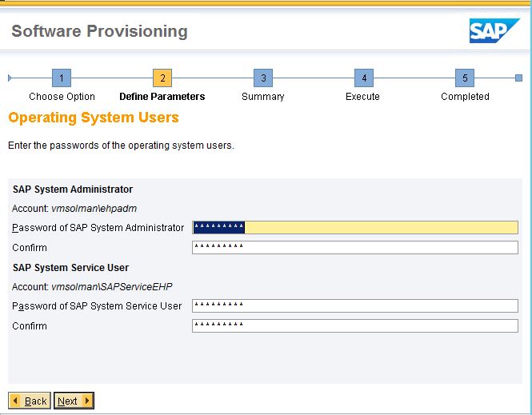Click the roadmap start triangle icon
Viewport: 532px width, 415px height.
(x=10, y=78)
